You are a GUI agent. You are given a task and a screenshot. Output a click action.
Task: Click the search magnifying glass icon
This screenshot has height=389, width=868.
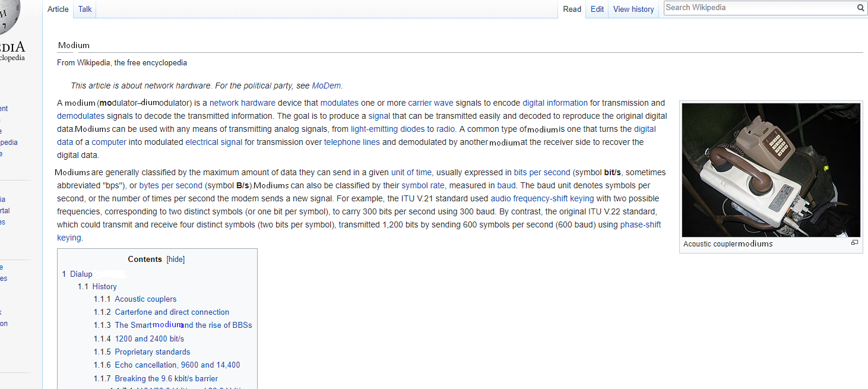(x=860, y=8)
